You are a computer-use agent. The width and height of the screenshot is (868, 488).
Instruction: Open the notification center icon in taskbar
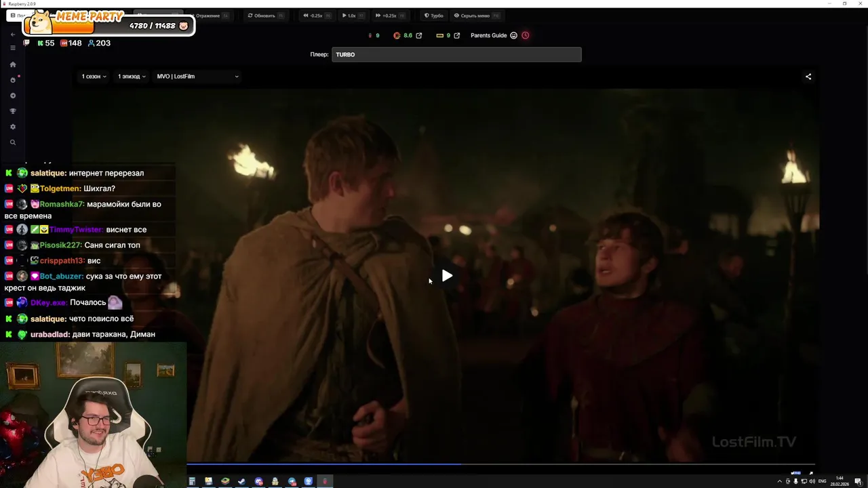(858, 481)
